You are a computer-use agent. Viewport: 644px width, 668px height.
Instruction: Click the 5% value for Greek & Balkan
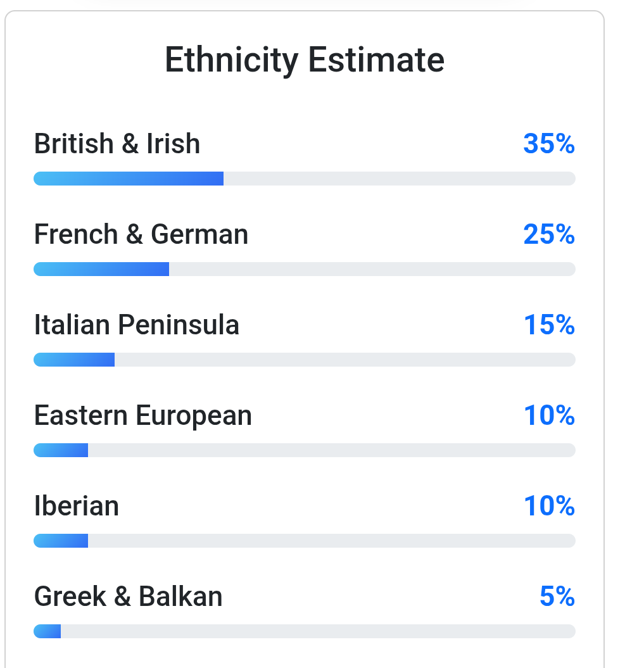[557, 596]
